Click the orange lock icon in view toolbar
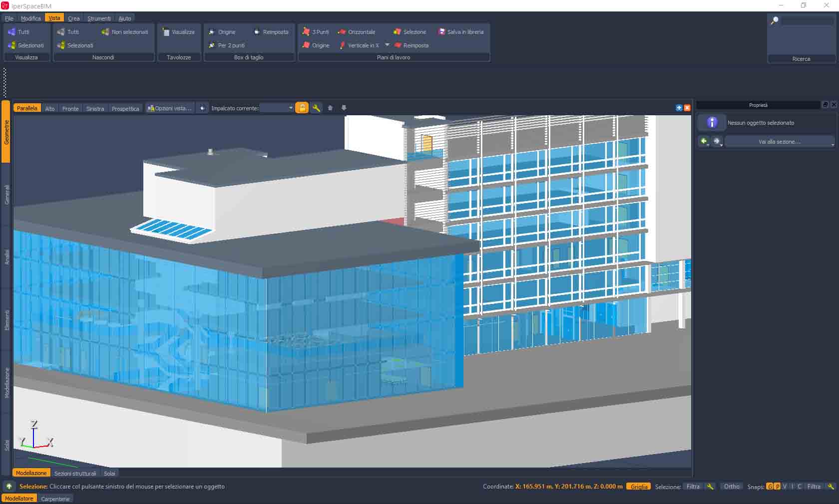 pos(302,108)
